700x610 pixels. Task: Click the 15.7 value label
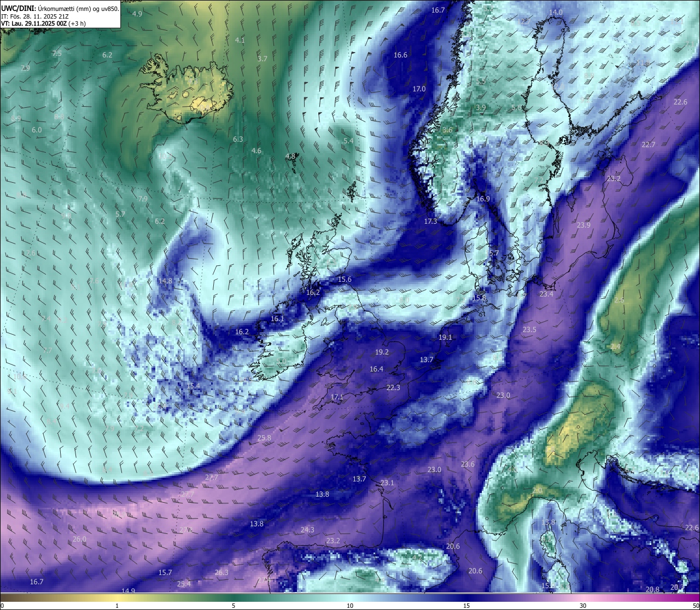(x=165, y=572)
